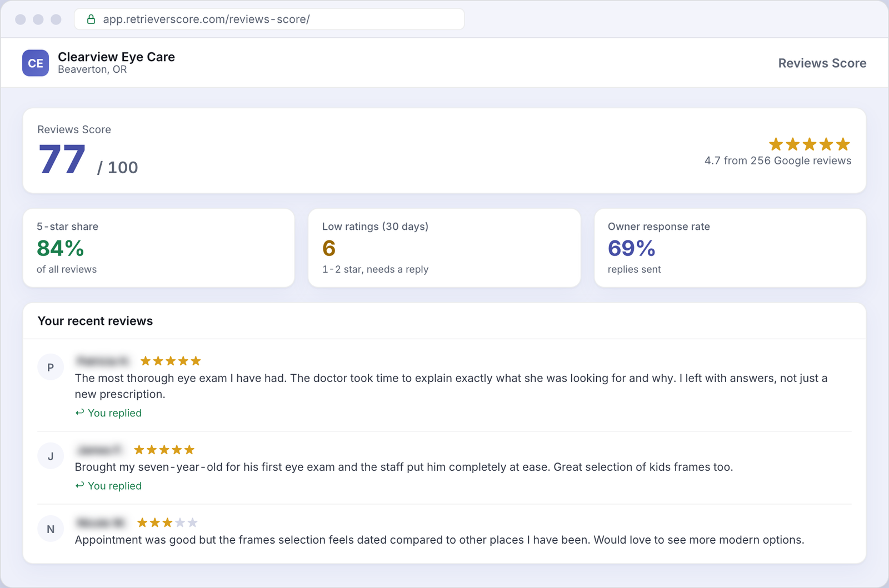Click the 'Reviews Score' label above 77
The height and width of the screenshot is (588, 889).
coord(74,129)
